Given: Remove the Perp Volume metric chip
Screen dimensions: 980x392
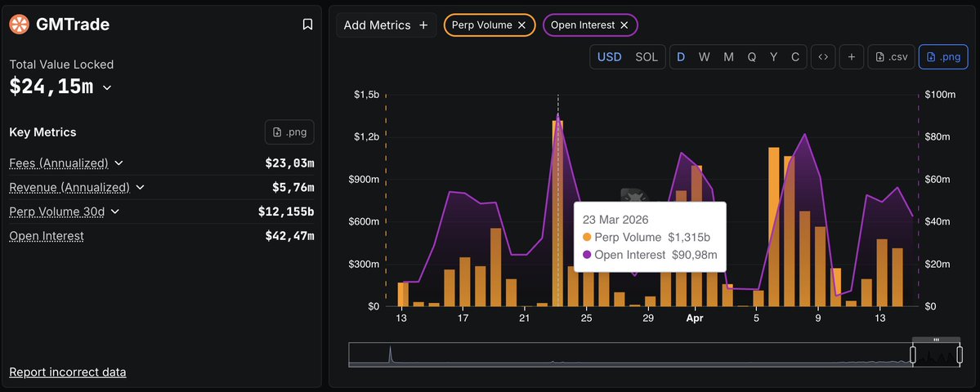Looking at the screenshot, I should (x=521, y=25).
